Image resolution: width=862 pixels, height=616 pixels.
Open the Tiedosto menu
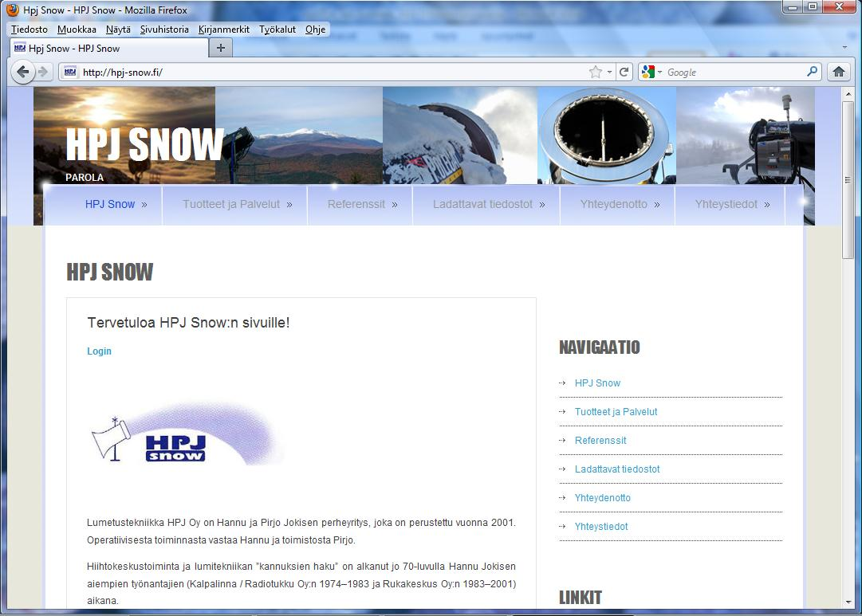[x=30, y=29]
